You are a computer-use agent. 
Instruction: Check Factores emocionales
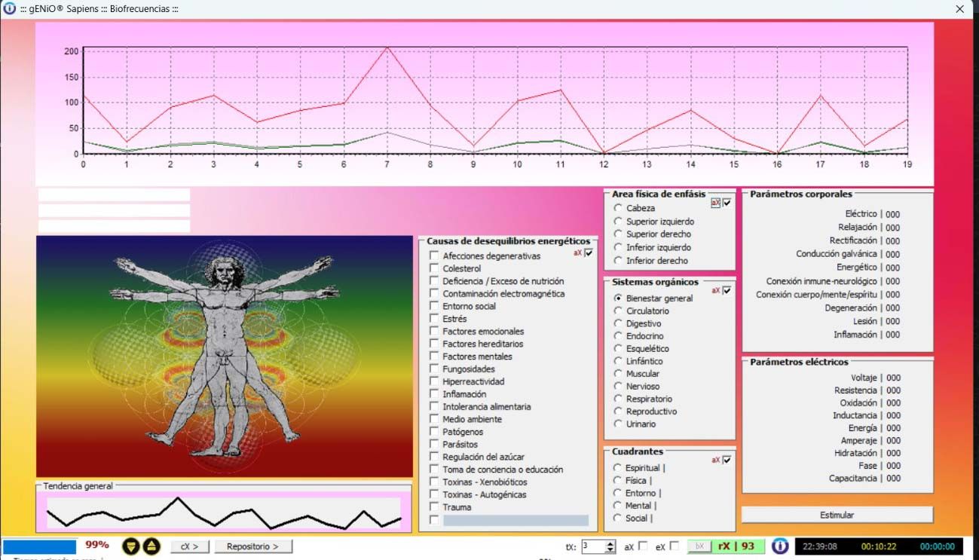(435, 332)
